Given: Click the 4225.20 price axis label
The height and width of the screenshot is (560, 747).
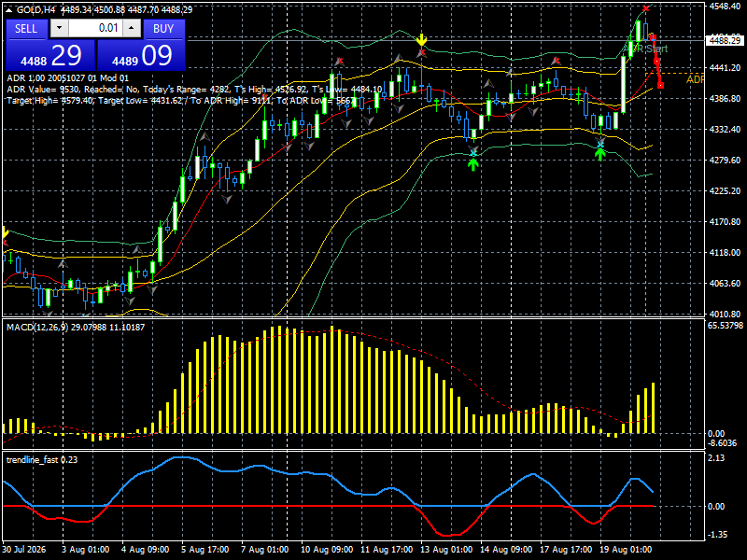Looking at the screenshot, I should [x=725, y=190].
